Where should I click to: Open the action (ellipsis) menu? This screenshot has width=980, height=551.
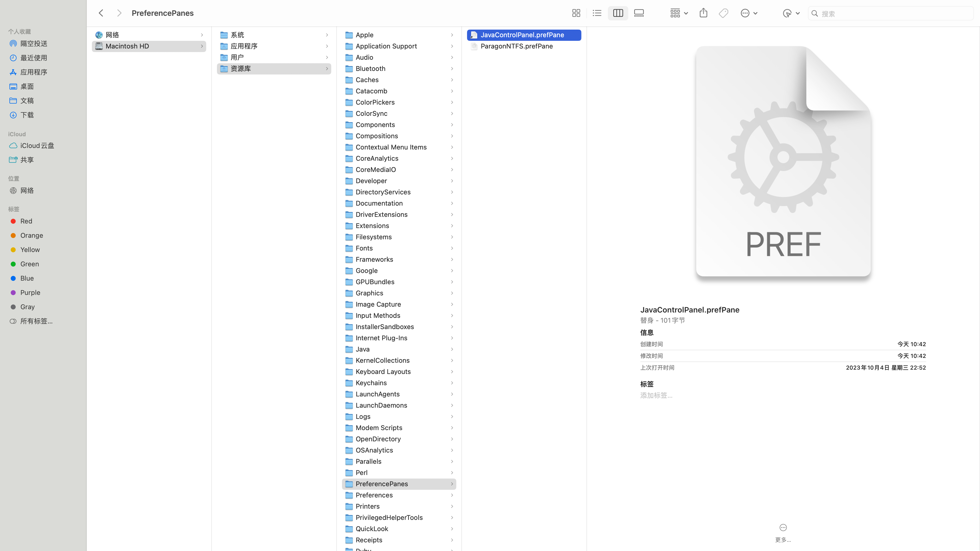pos(749,13)
